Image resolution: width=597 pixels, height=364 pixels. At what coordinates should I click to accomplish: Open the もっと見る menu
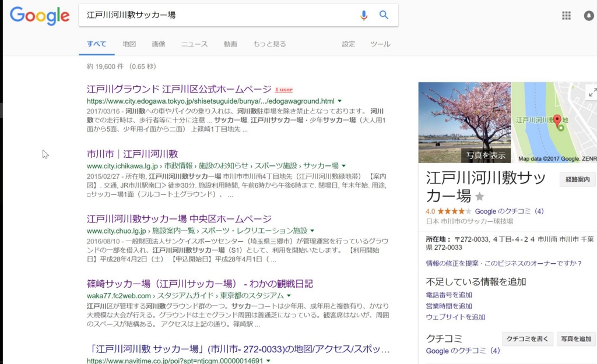[x=269, y=44]
